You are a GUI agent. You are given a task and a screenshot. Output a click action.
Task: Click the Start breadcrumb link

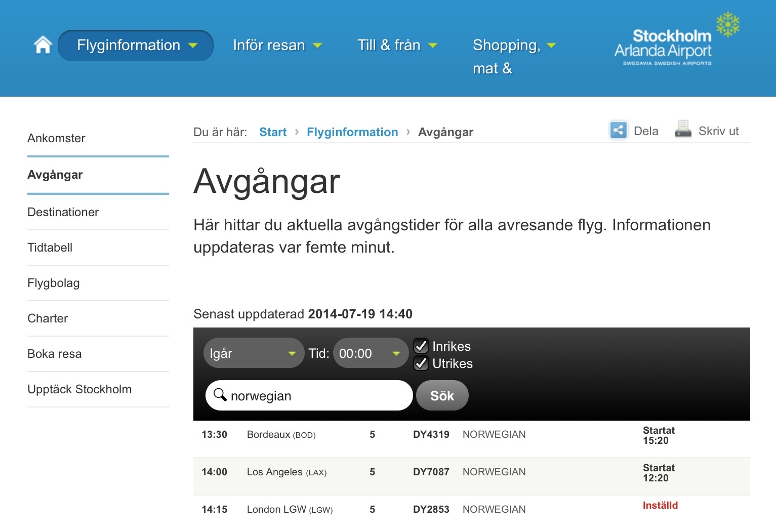coord(273,132)
